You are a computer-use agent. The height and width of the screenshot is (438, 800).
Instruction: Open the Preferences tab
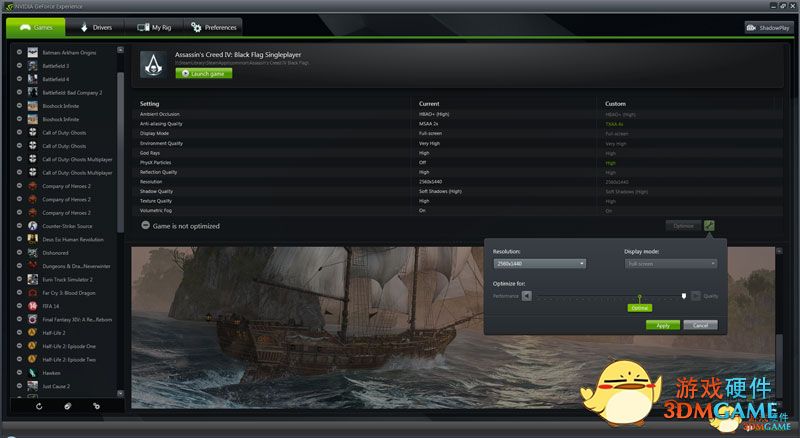(x=213, y=27)
